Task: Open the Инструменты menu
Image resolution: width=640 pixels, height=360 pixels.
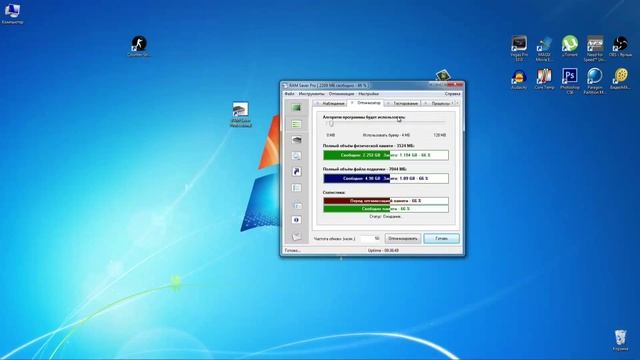Action: [x=311, y=94]
